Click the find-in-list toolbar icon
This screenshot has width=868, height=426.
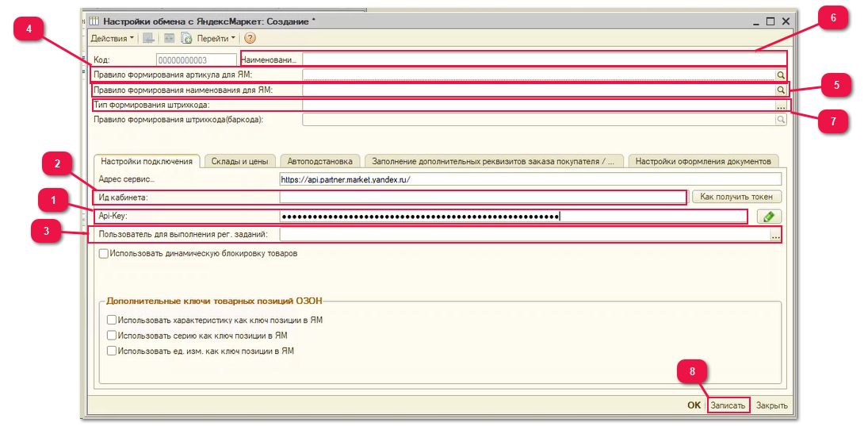[x=148, y=38]
